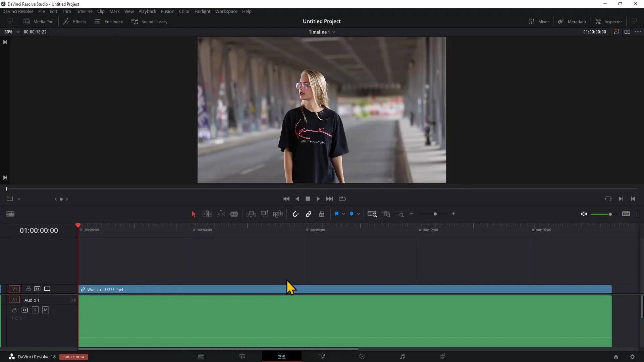Click Full Extent Zoom icon
The width and height of the screenshot is (644, 362).
tap(372, 214)
